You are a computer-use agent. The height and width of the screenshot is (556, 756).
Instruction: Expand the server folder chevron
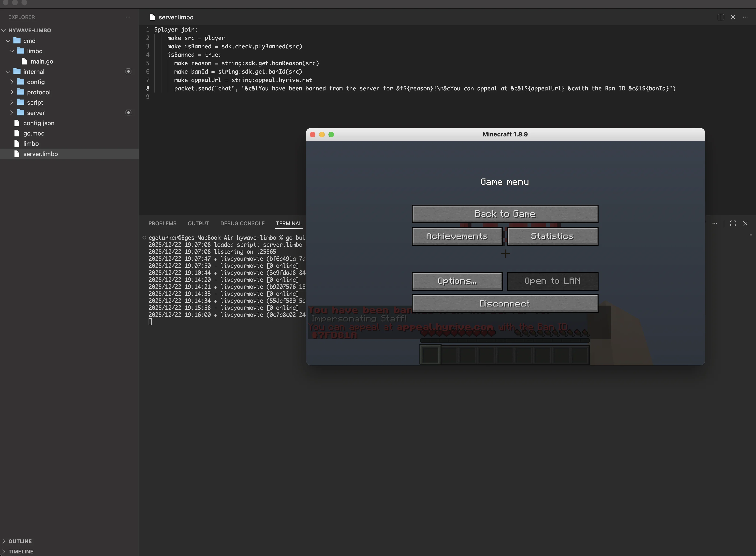pyautogui.click(x=12, y=112)
